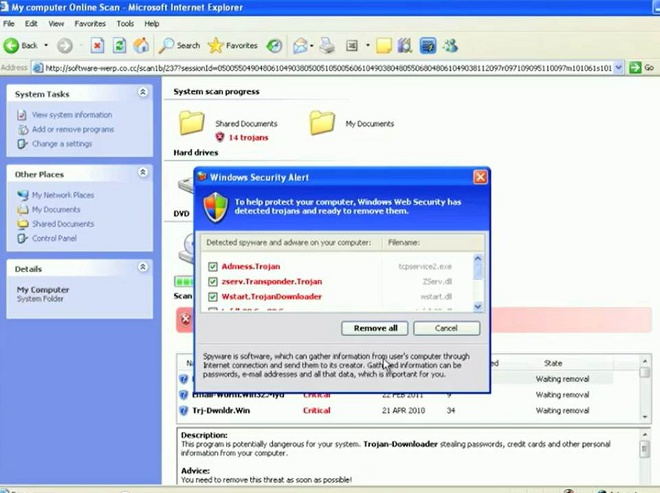Uncheck the Wstart.TrojanDownloader checkbox

pos(213,297)
